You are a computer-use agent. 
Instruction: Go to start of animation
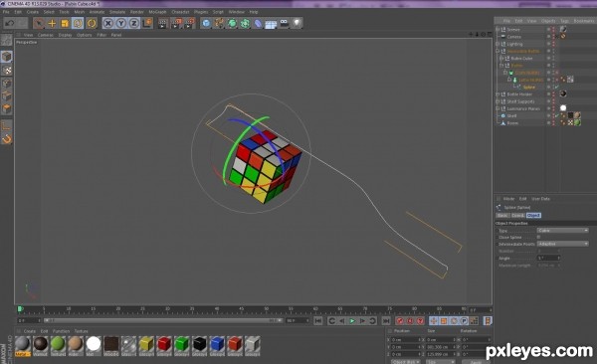pyautogui.click(x=318, y=321)
